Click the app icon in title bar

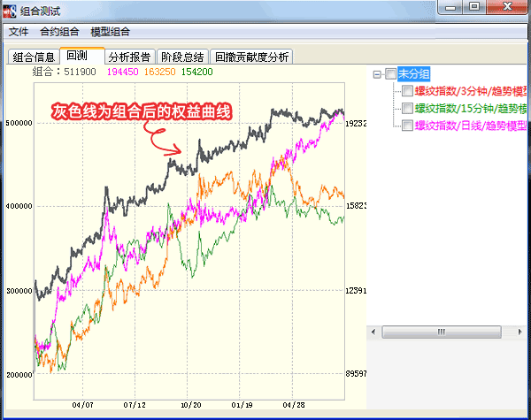click(10, 10)
